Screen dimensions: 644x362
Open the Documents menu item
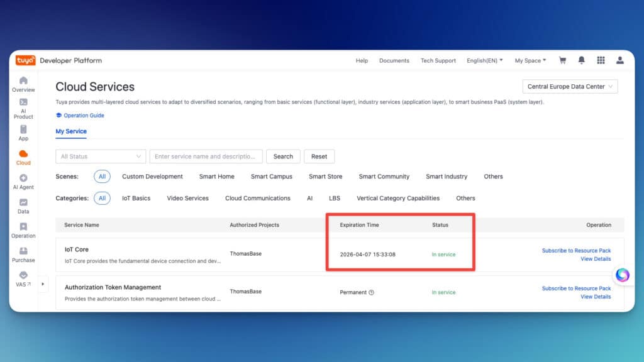pos(394,60)
